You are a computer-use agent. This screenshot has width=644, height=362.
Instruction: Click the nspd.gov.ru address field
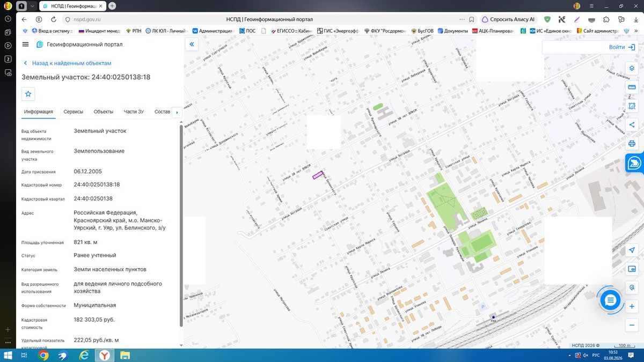coord(87,19)
